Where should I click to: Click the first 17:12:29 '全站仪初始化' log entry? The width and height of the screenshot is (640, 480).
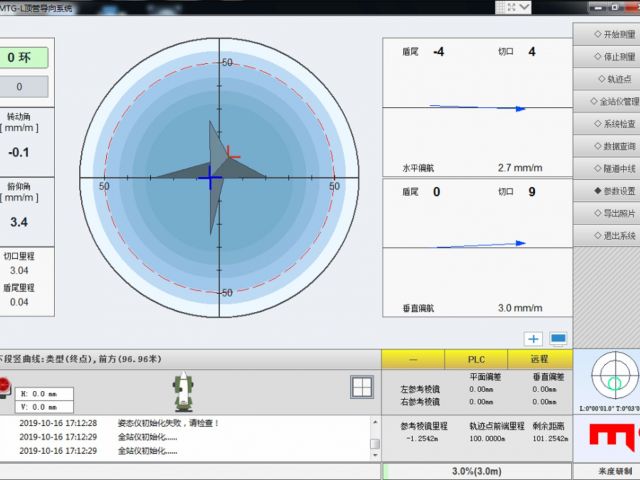point(147,437)
